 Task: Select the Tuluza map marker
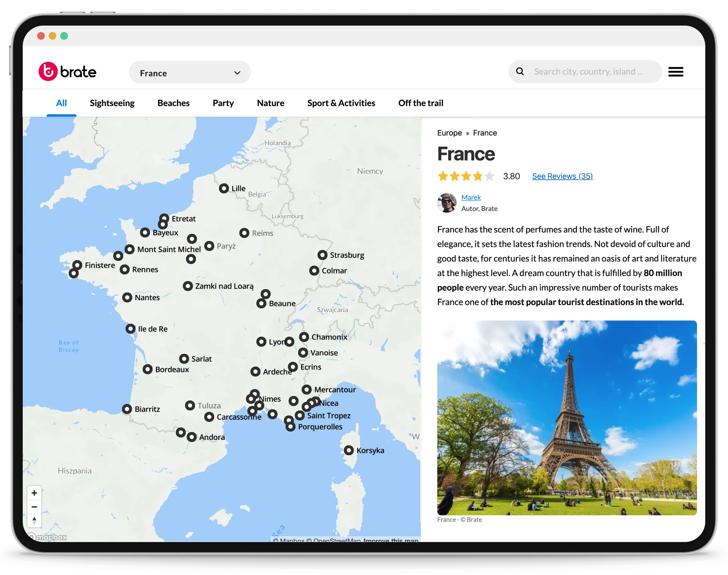pyautogui.click(x=190, y=405)
